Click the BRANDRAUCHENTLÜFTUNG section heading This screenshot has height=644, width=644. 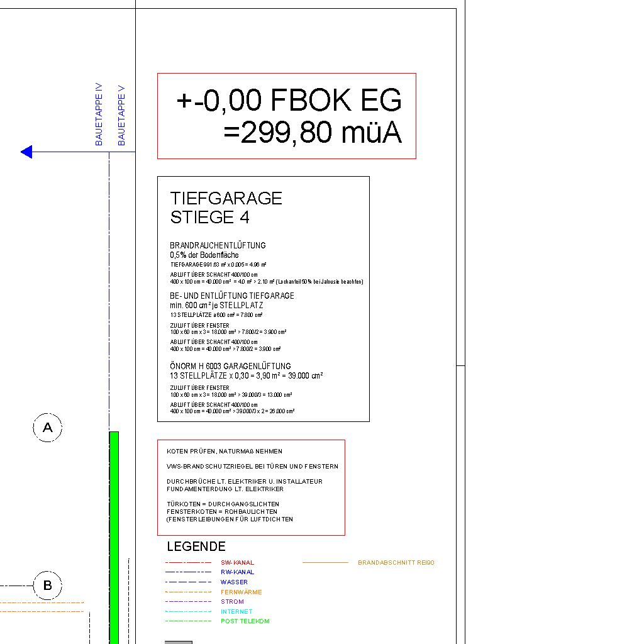[x=218, y=245]
